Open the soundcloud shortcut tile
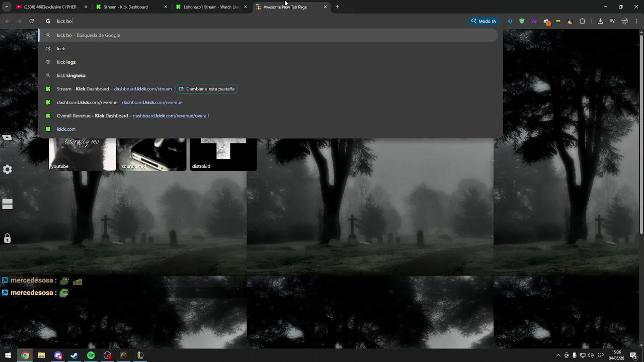 pos(152,154)
